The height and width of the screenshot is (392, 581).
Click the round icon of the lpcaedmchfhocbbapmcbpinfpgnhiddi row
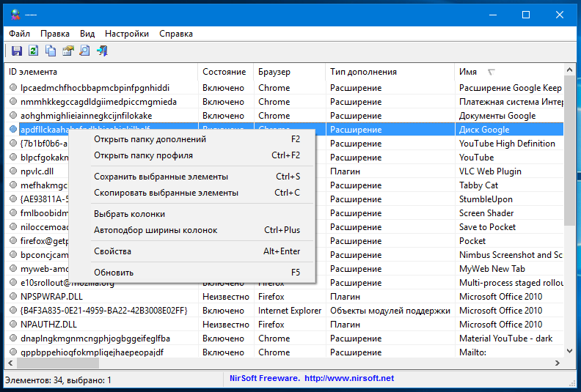coord(13,87)
